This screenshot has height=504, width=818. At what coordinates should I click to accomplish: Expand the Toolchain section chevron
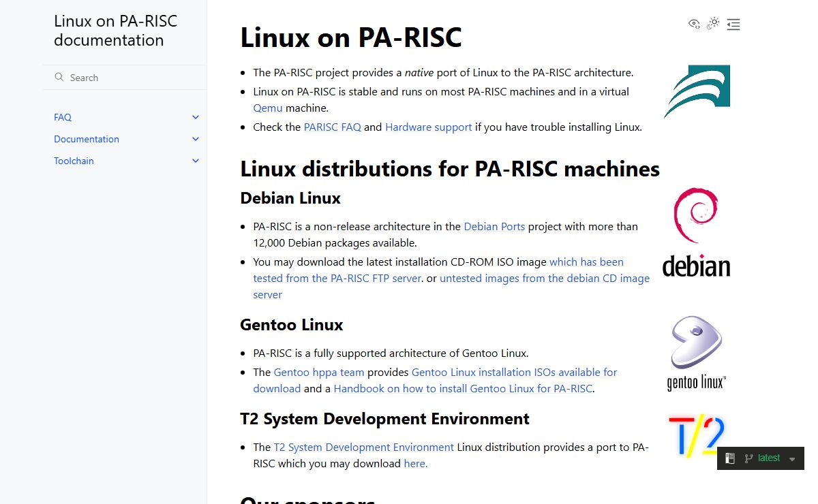[196, 161]
